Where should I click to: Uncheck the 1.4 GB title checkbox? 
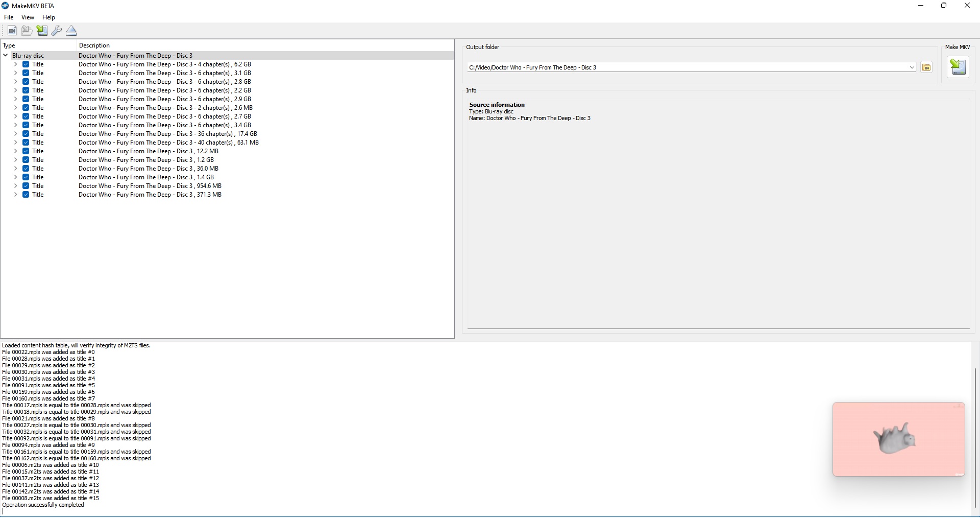pyautogui.click(x=26, y=177)
